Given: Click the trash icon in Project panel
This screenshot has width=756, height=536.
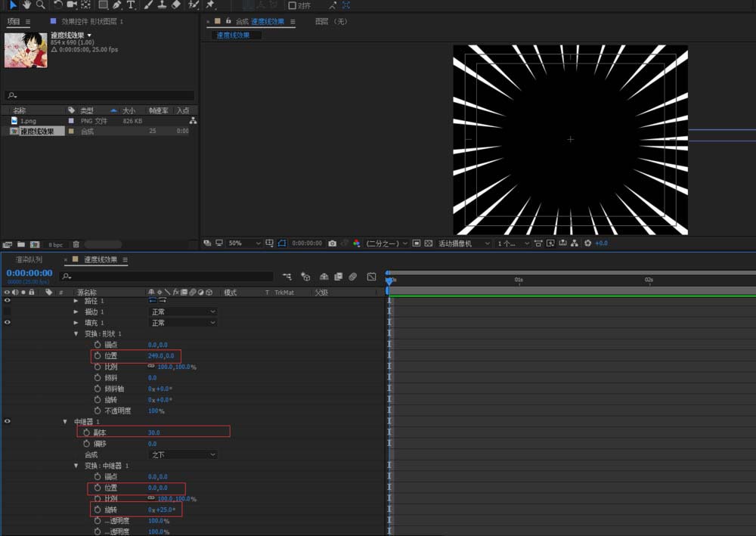Looking at the screenshot, I should (76, 244).
